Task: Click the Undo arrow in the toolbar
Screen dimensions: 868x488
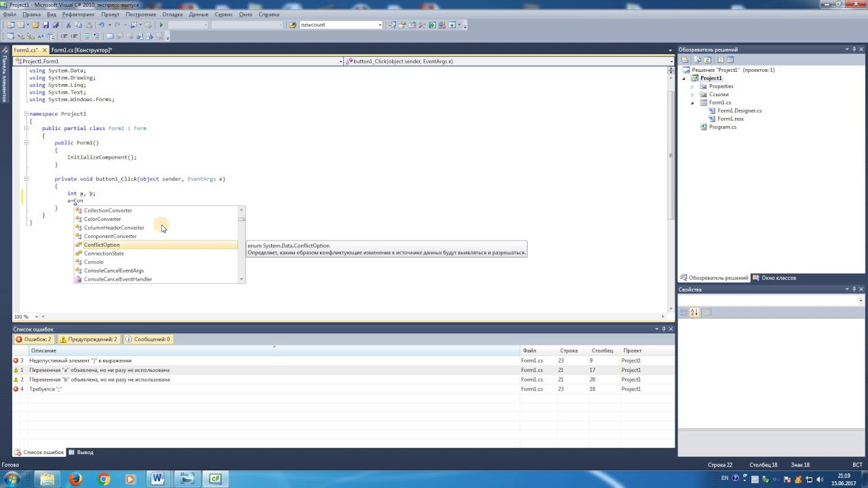Action: pos(101,25)
